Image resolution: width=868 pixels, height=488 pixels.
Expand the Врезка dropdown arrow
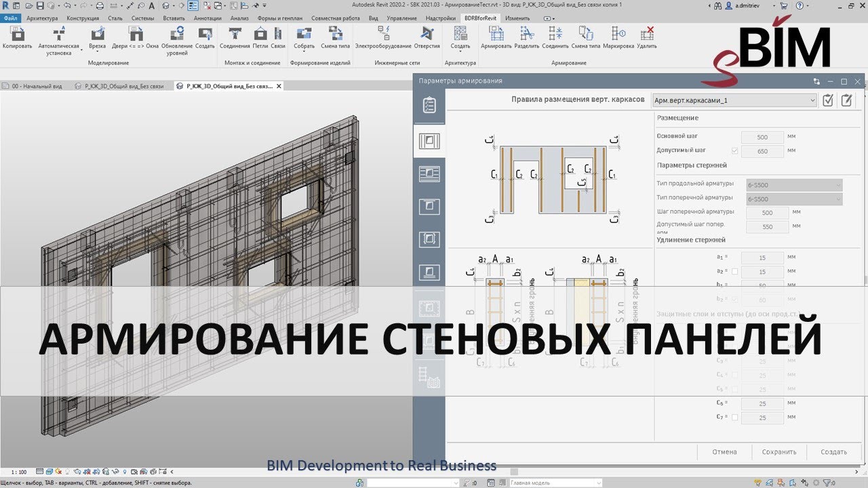(98, 53)
